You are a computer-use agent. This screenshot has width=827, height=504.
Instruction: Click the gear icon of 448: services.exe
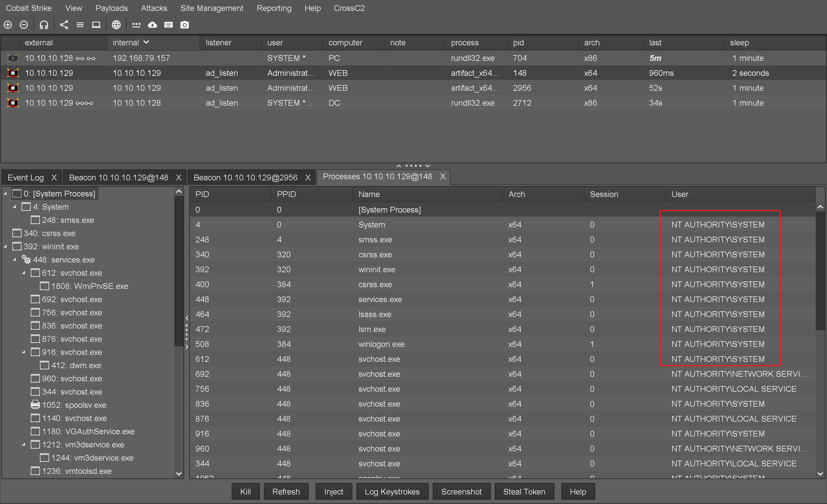26,259
